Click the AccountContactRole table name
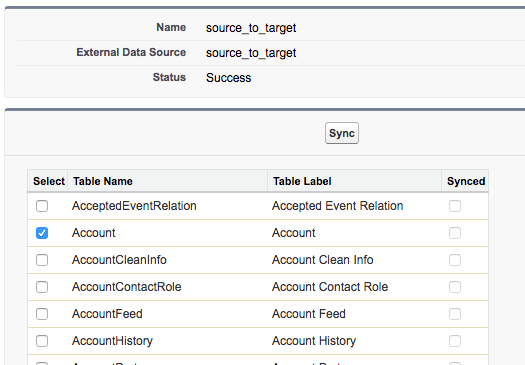Screen dimensions: 525x365 (x=127, y=287)
